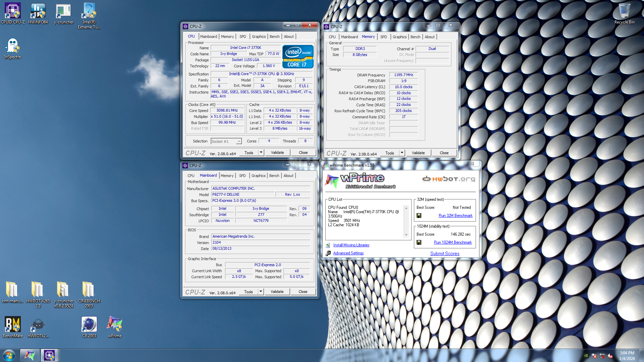
Task: Open About tab in Mainboard window
Action: 288,176
